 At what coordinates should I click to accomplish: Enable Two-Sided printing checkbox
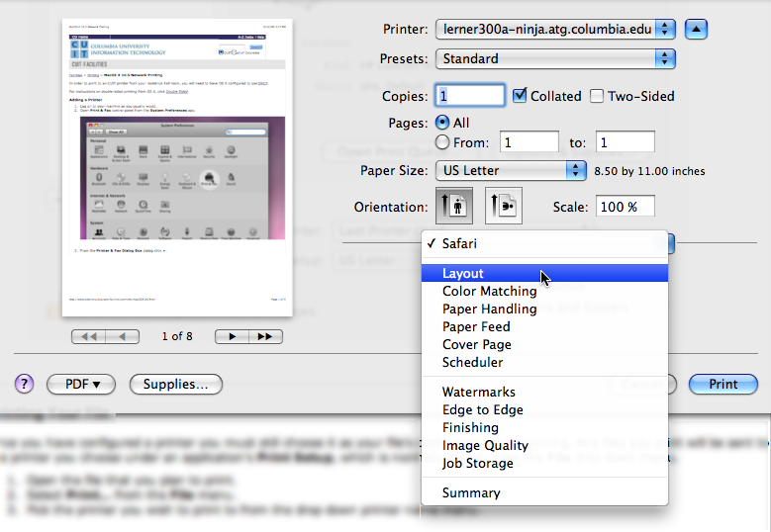(x=597, y=96)
